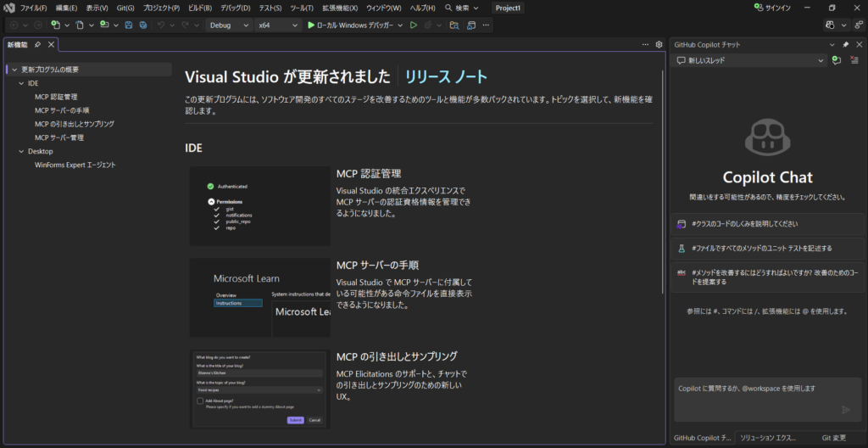Viewport: 868px width, 448px height.
Task: Collapse the IDE tree node
Action: pyautogui.click(x=21, y=83)
